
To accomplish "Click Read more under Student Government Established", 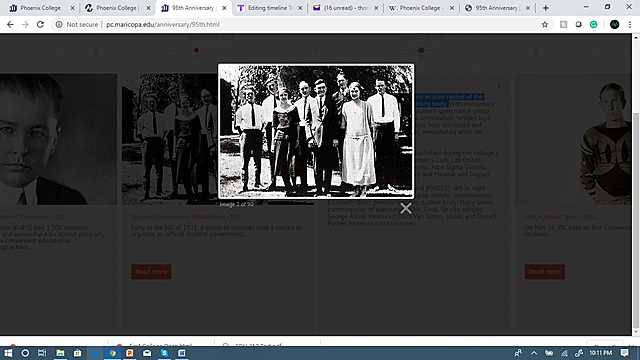I will (151, 271).
